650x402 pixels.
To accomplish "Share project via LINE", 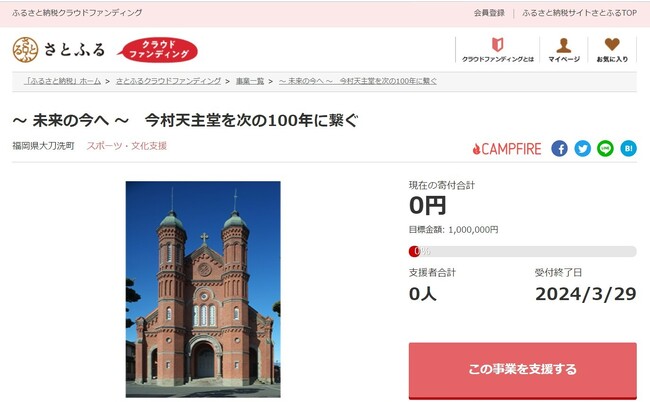I will (605, 148).
